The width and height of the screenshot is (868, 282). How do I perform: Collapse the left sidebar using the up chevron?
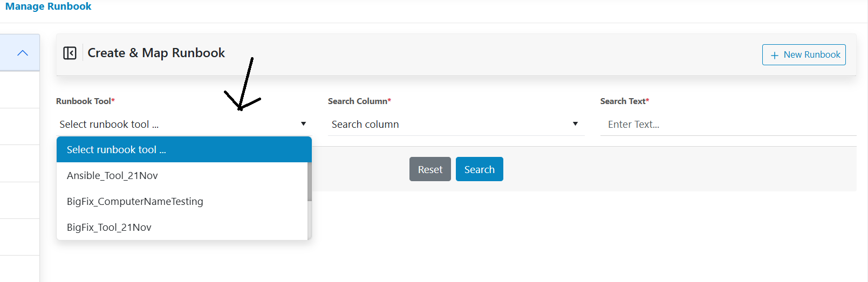(22, 53)
